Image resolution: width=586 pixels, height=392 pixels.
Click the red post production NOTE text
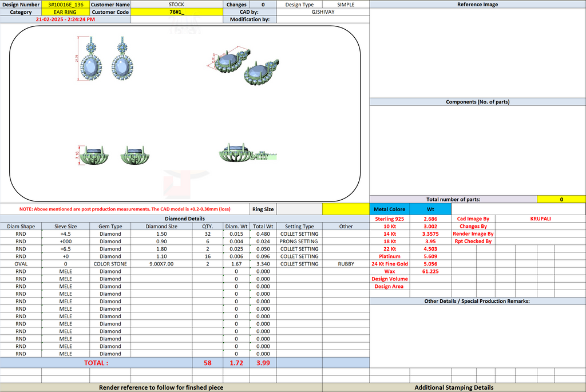[x=125, y=209]
